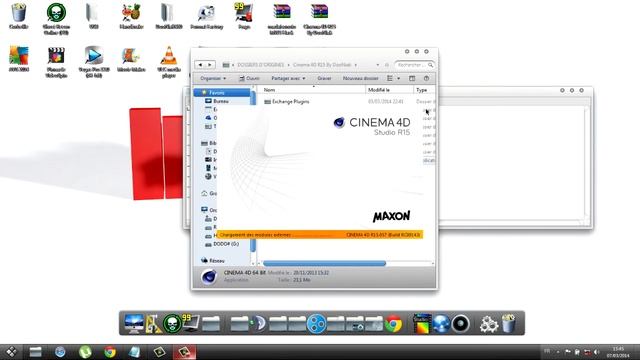Screen dimensions: 640x360
Task: Sort files by the Modifié le column
Action: 389,90
